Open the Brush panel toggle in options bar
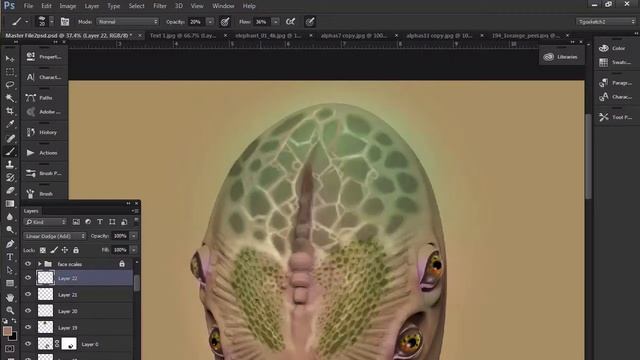 (65, 22)
